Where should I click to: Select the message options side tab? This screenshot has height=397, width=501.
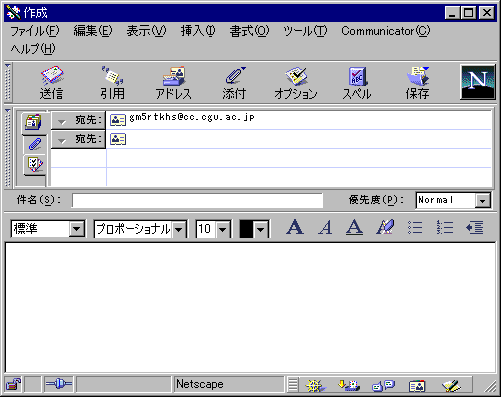(35, 164)
